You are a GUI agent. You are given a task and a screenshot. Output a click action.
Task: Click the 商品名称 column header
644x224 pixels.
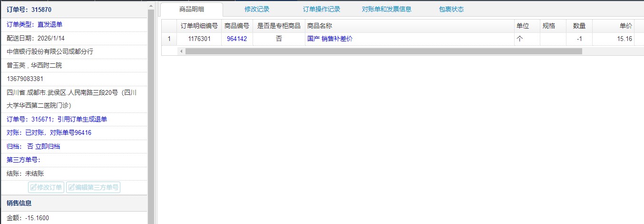click(320, 26)
